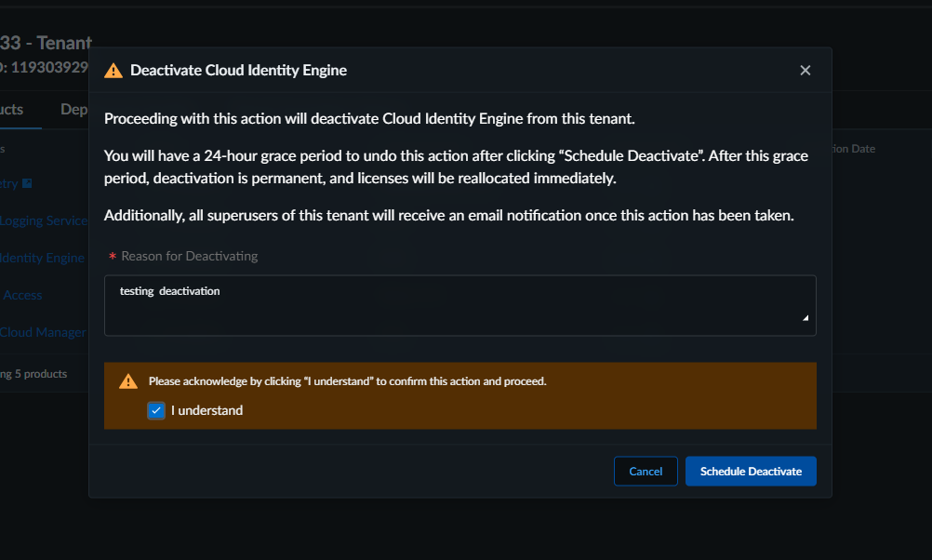Screen dimensions: 932x560
Task: Click the small icon beside the Telemetry item
Action: tap(27, 183)
